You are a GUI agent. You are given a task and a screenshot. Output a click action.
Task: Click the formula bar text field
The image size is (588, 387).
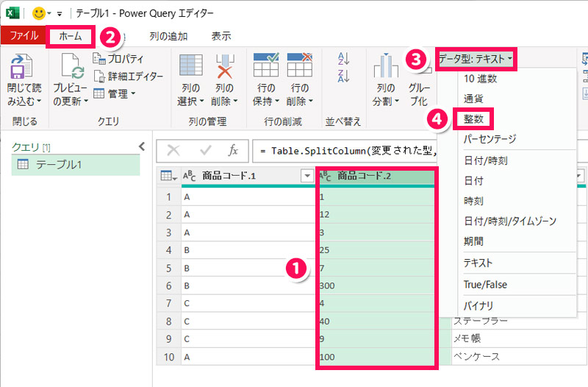pyautogui.click(x=345, y=151)
